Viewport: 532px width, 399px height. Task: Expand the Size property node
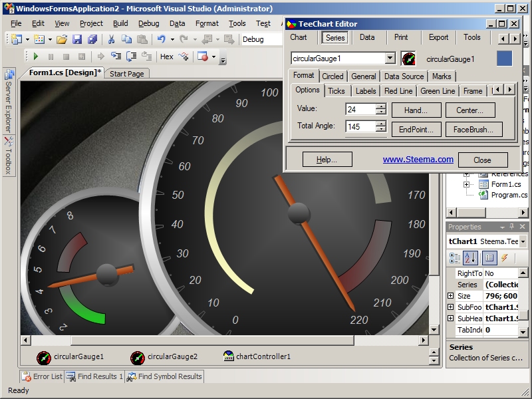click(x=451, y=296)
